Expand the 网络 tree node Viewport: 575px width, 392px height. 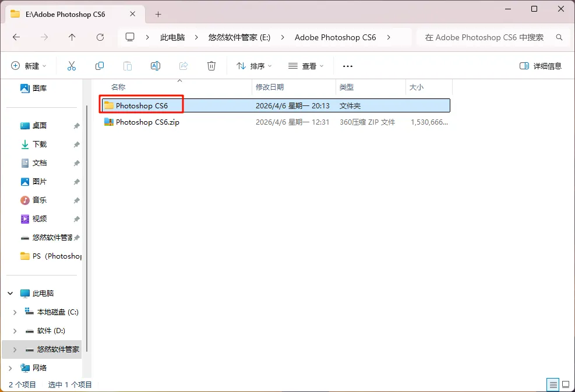(10, 368)
